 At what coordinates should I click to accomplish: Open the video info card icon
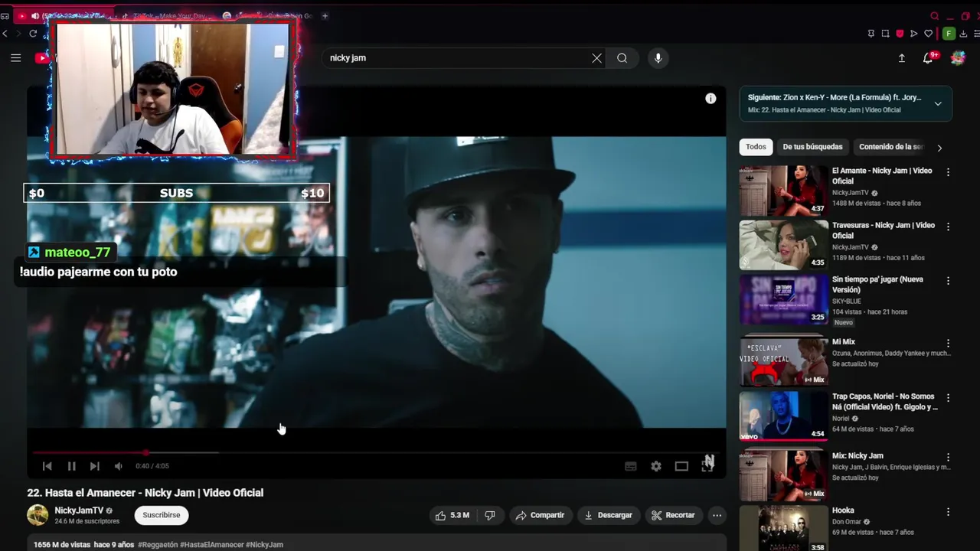[710, 99]
